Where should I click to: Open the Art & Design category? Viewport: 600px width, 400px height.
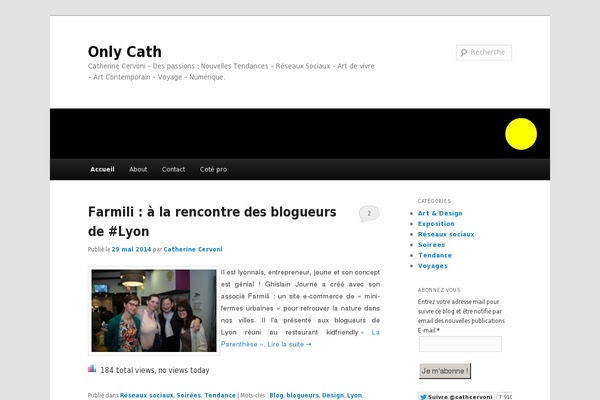coord(440,213)
